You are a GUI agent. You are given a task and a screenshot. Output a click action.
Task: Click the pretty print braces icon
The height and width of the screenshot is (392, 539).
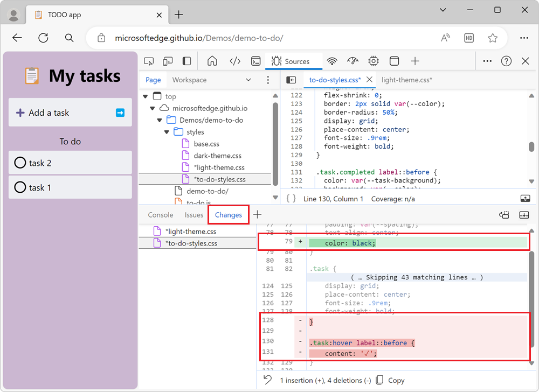point(291,199)
